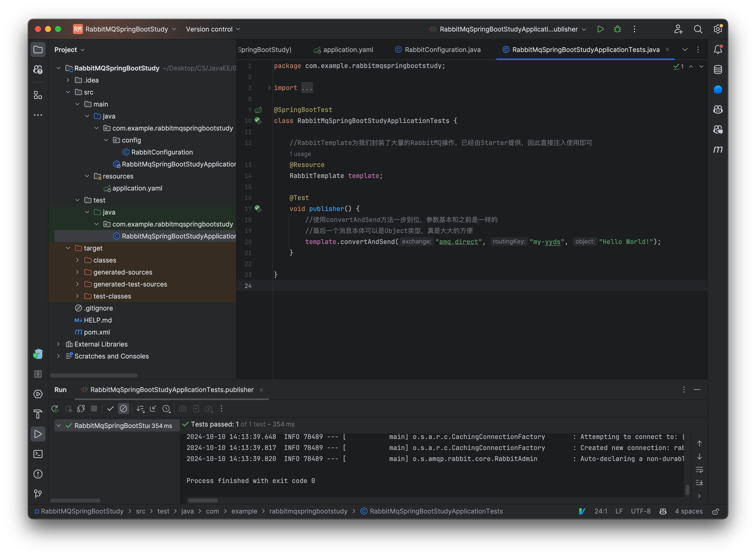Click Rerun test icon in Run panel

click(x=55, y=408)
